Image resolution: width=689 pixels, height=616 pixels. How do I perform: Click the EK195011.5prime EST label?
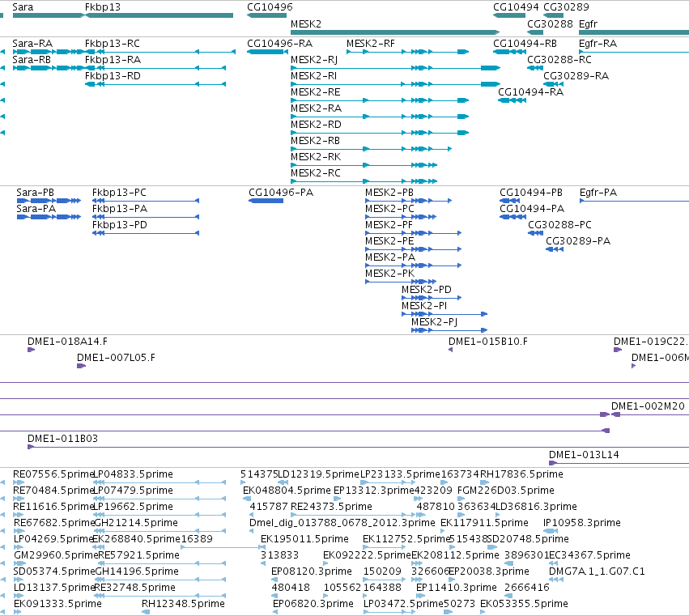(x=304, y=539)
